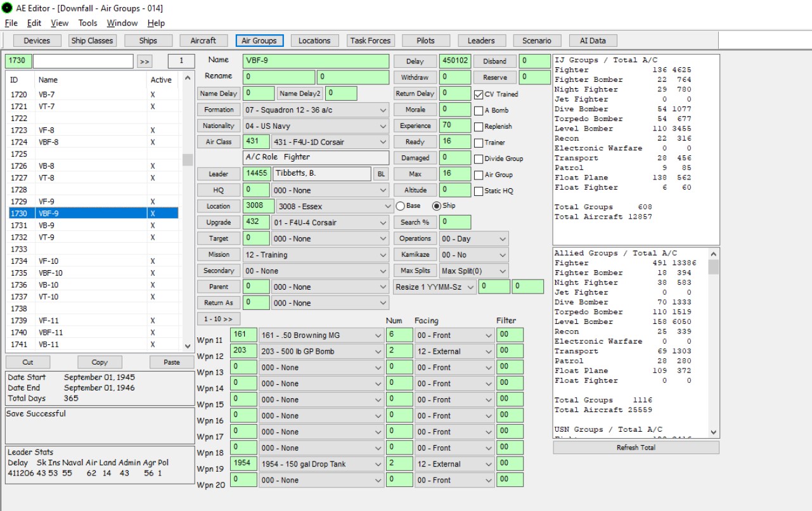The image size is (812, 511).
Task: Click the air group list scroll down arrow
Action: click(188, 346)
